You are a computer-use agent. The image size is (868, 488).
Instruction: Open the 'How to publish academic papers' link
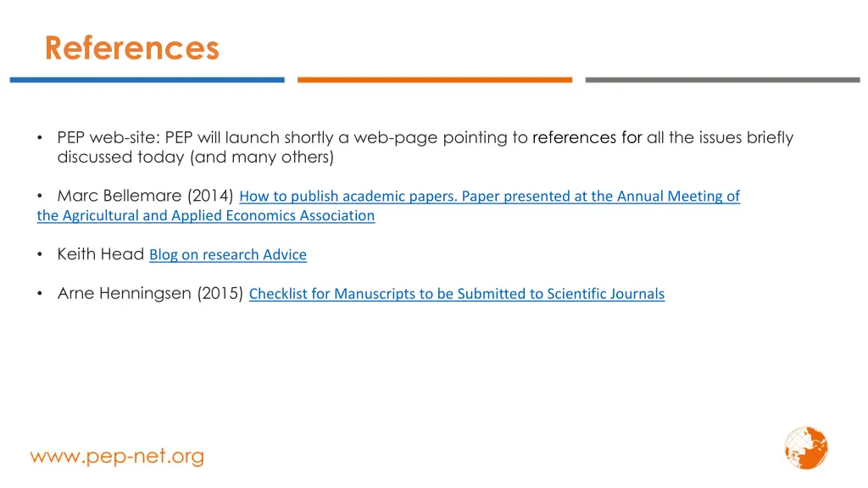pyautogui.click(x=489, y=196)
